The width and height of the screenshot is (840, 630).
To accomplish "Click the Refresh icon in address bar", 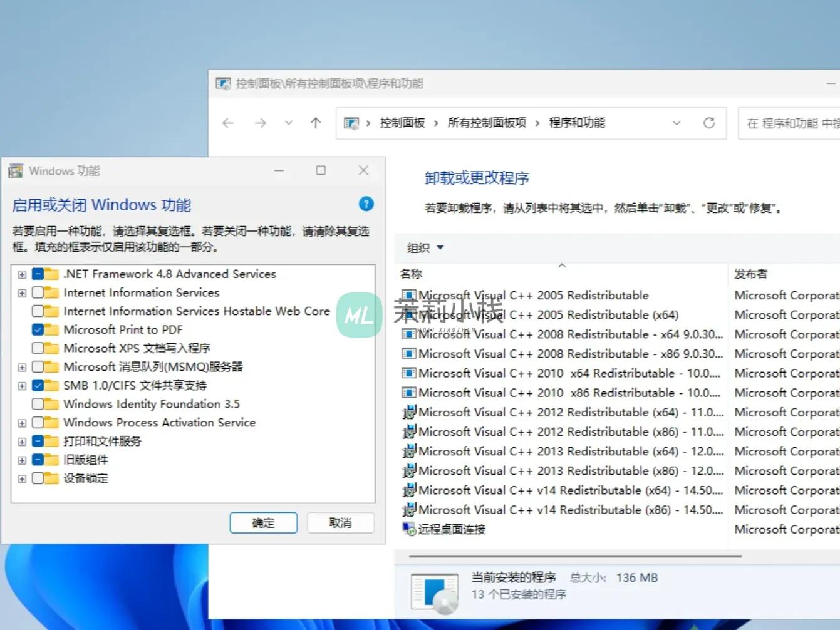I will [709, 123].
